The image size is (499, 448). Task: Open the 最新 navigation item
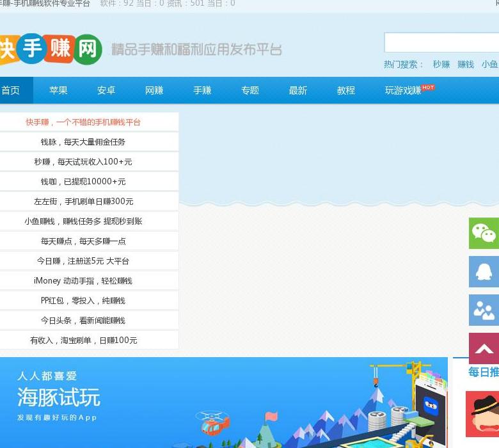(x=298, y=90)
